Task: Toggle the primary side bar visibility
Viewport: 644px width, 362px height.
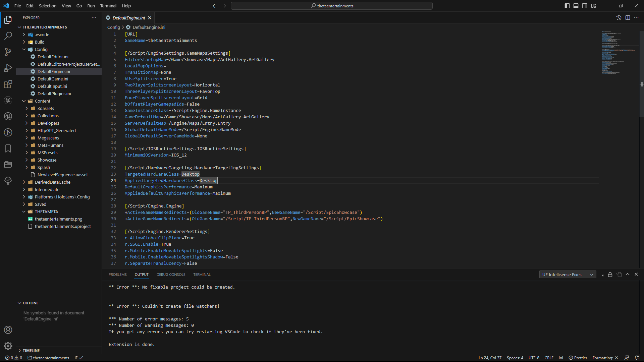Action: click(x=567, y=6)
